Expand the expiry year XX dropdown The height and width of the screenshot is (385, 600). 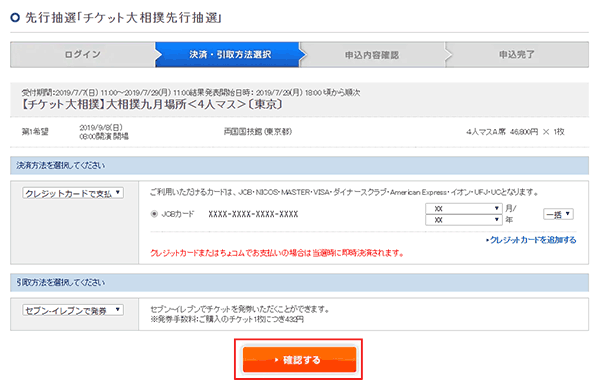[x=463, y=220]
